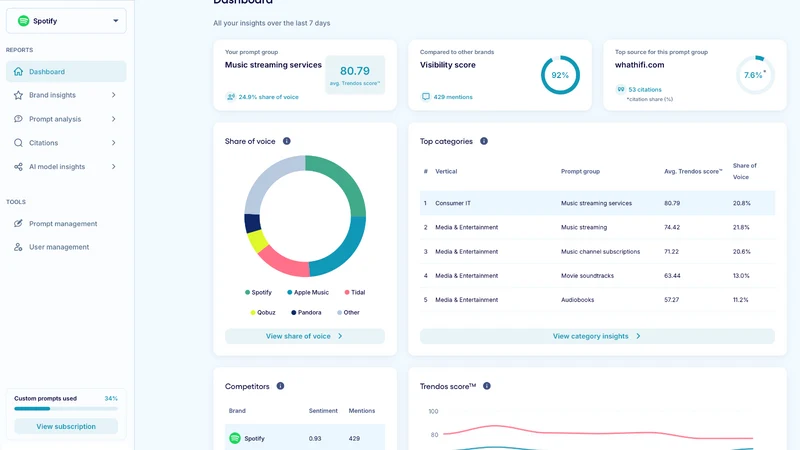Click the Tidal pink legend dot
The width and height of the screenshot is (800, 450).
click(347, 292)
